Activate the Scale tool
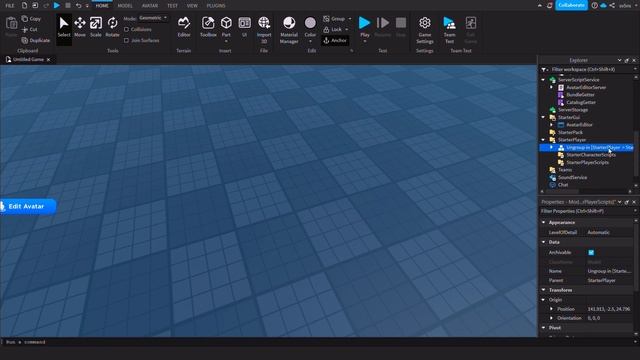This screenshot has height=360, width=640. (x=96, y=27)
